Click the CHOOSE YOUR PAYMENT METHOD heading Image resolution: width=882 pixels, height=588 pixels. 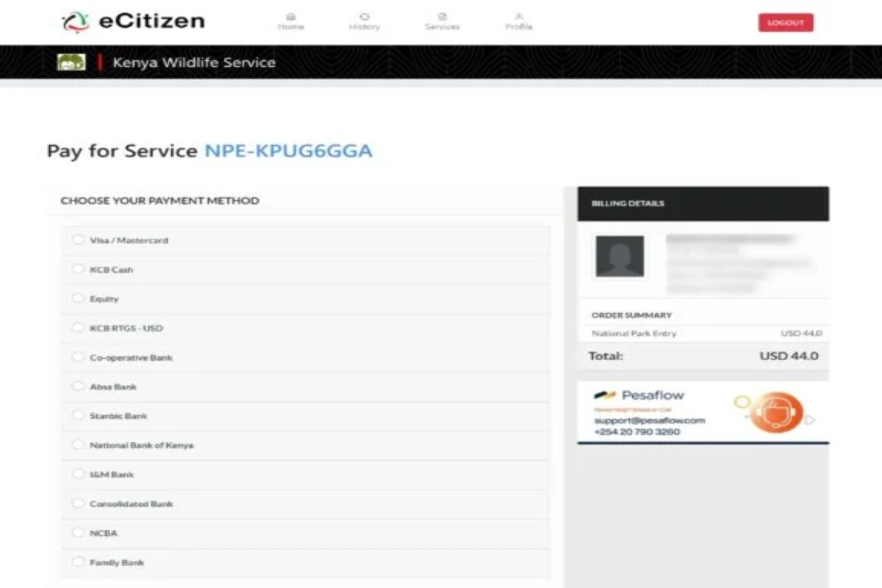point(159,201)
